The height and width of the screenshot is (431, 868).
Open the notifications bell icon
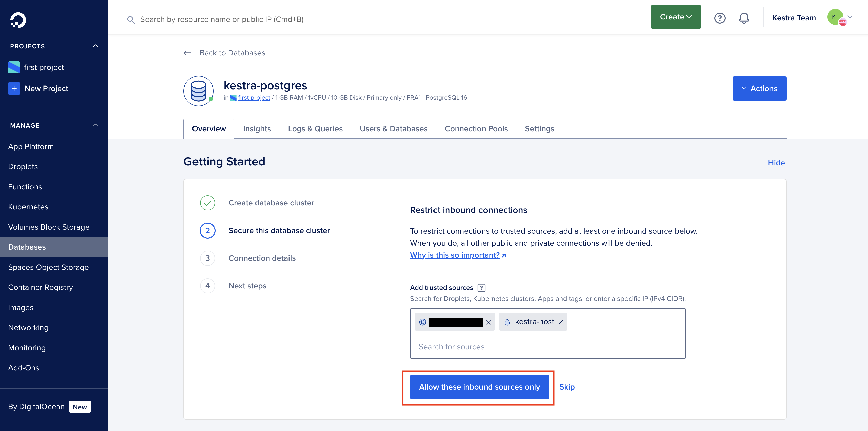744,18
